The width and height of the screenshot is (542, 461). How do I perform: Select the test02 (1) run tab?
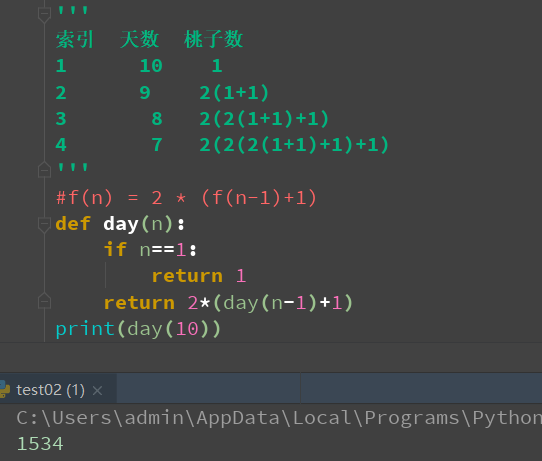(x=50, y=390)
